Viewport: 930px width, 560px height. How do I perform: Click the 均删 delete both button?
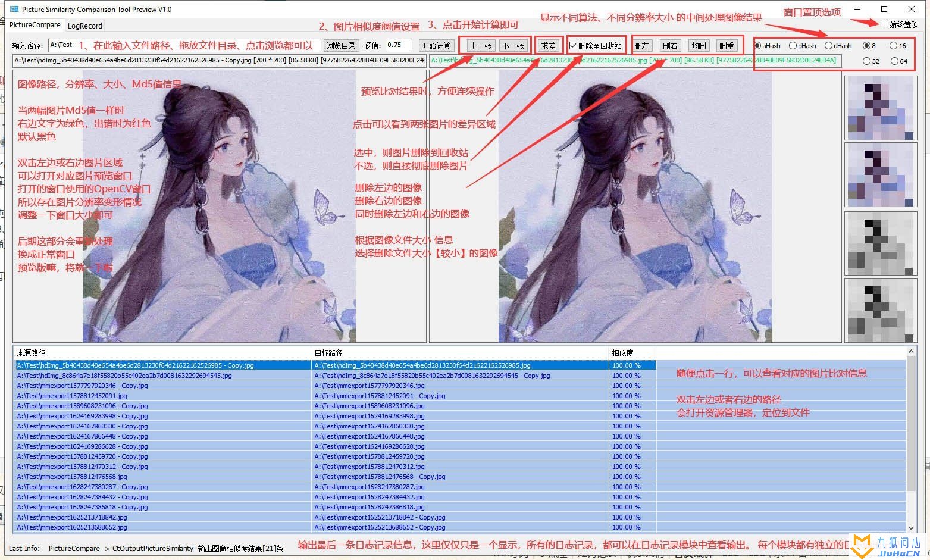[x=699, y=46]
